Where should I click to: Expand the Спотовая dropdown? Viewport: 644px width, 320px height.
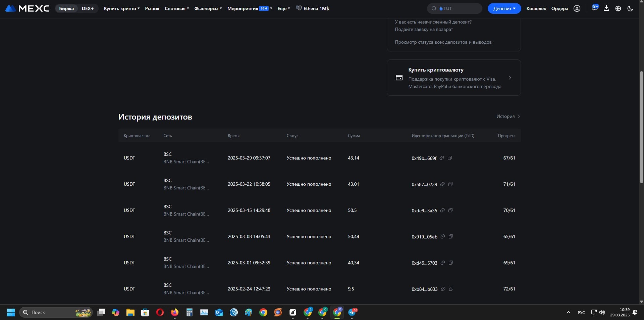click(x=177, y=8)
